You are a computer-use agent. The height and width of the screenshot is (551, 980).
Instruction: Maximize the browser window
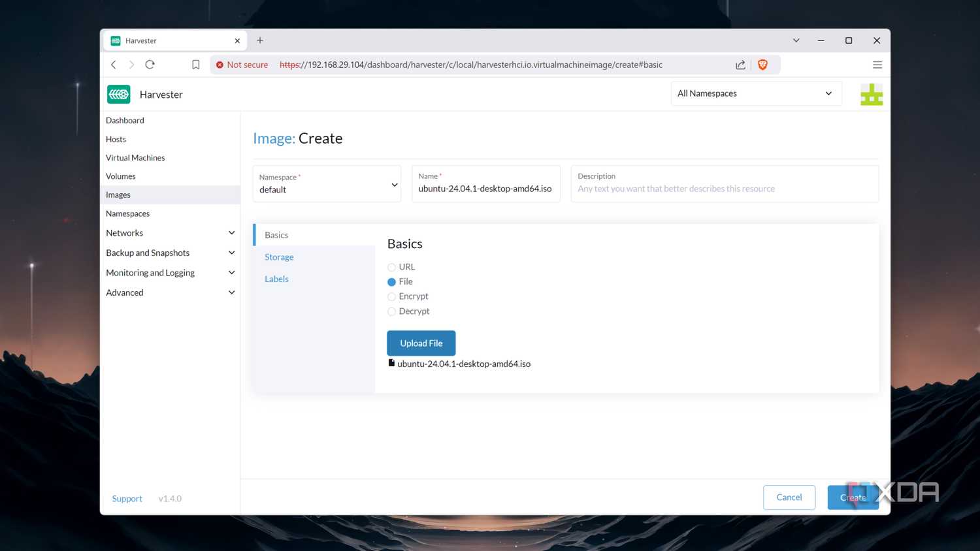849,40
